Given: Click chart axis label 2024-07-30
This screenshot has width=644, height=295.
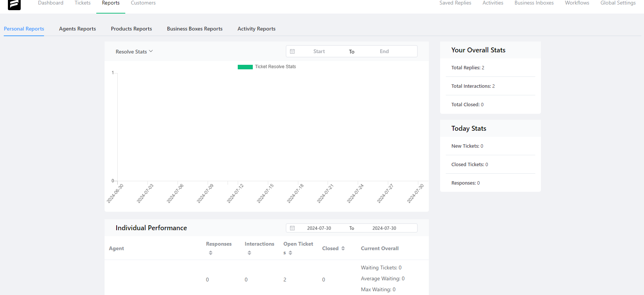Looking at the screenshot, I should point(415,194).
